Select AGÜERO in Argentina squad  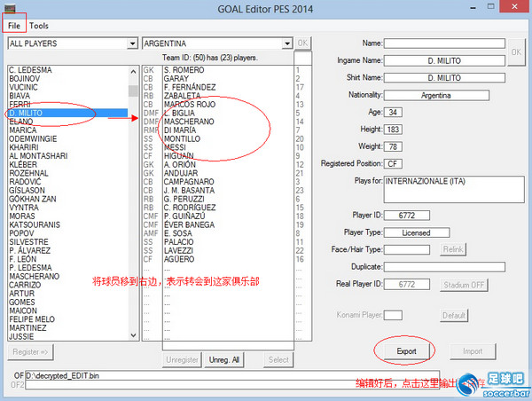click(228, 259)
